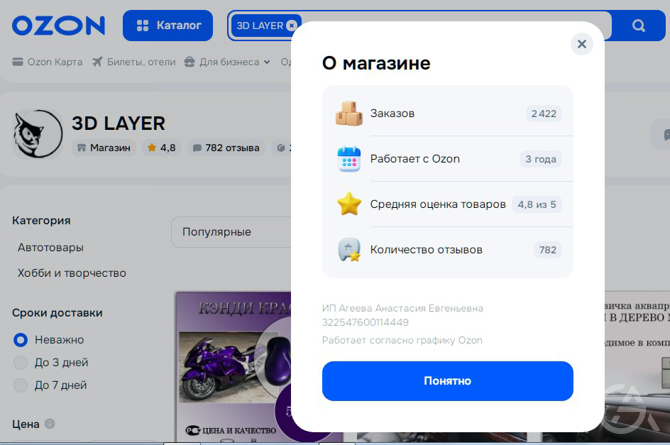This screenshot has width=670, height=445.
Task: Expand Для бизнеса dropdown
Action: [x=227, y=62]
